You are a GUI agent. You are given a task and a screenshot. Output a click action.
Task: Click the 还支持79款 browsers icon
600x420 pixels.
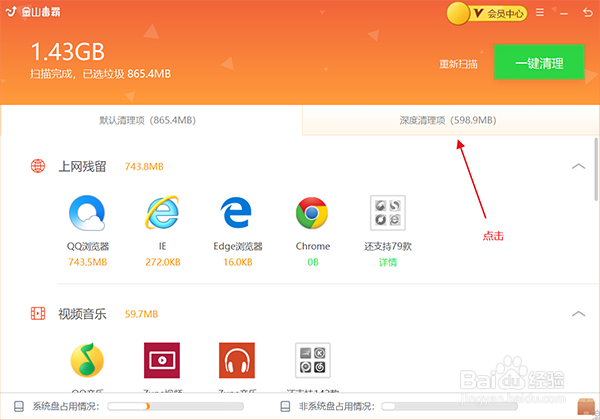(x=388, y=213)
